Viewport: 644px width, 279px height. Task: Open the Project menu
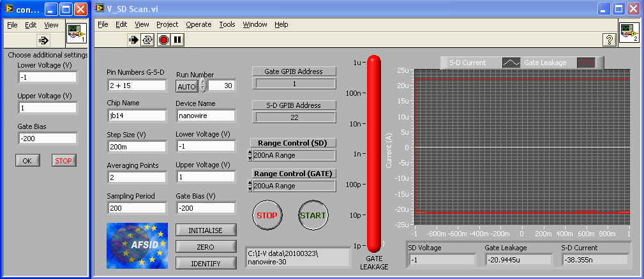167,25
